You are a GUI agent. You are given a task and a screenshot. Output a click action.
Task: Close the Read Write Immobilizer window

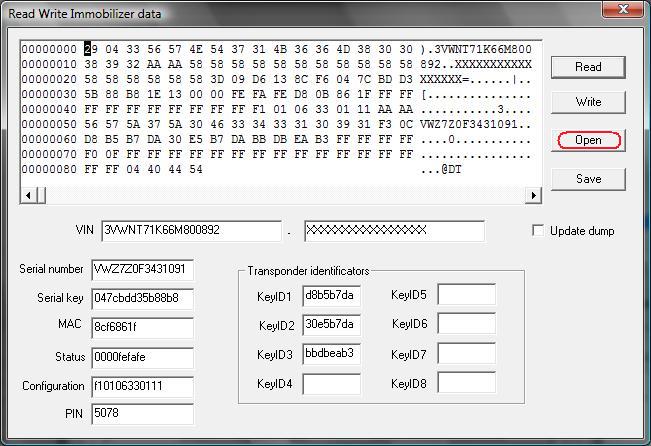[623, 8]
